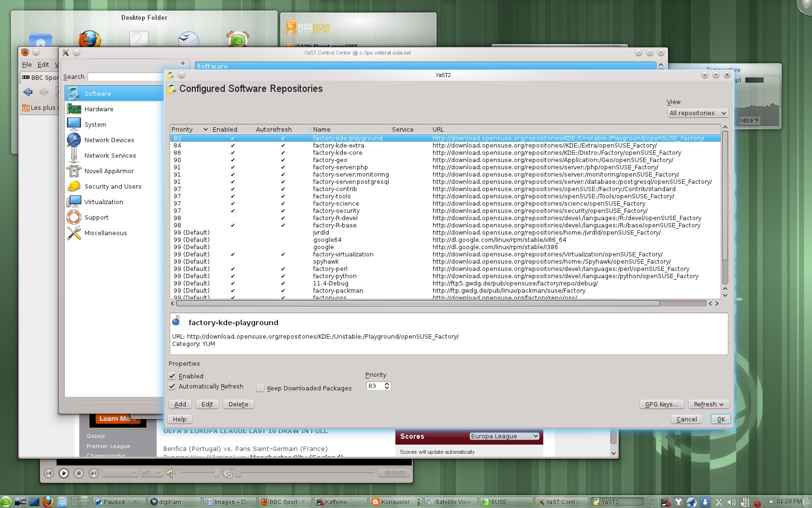
Task: Click the Security and Users icon
Action: click(x=74, y=186)
